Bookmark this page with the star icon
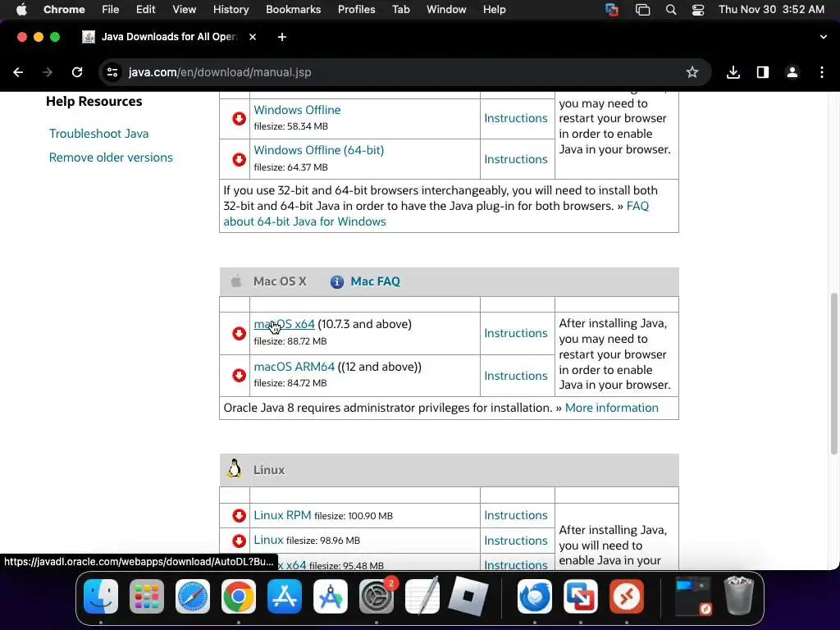Viewport: 840px width, 630px height. pos(692,72)
